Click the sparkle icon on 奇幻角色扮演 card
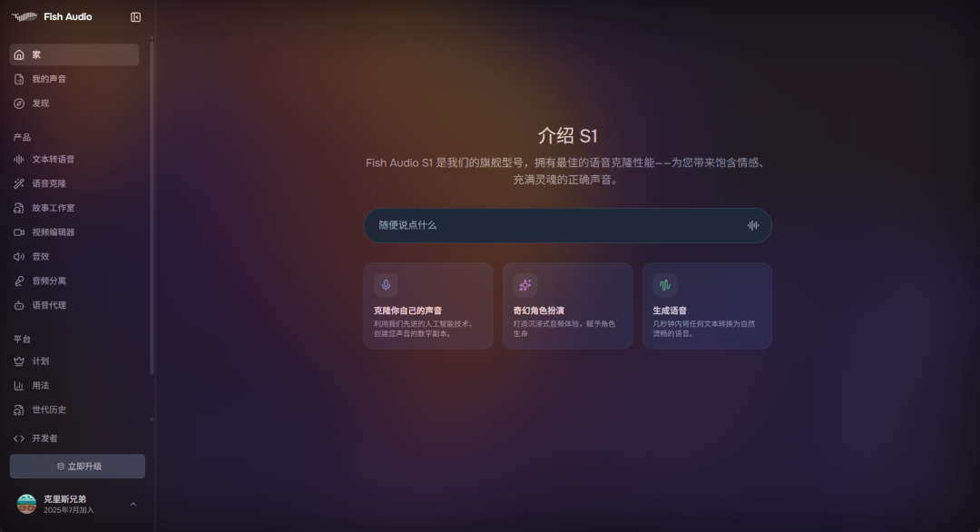The width and height of the screenshot is (980, 532). 524,284
